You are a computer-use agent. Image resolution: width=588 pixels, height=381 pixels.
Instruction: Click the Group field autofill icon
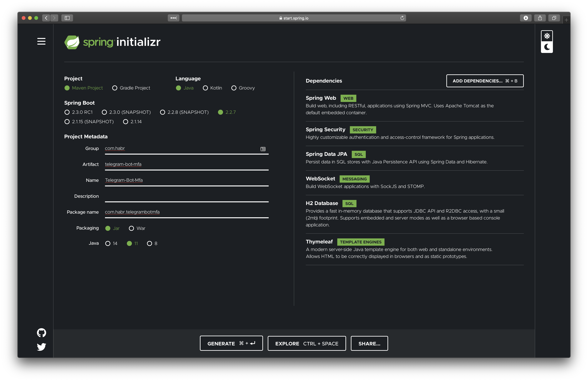(263, 149)
